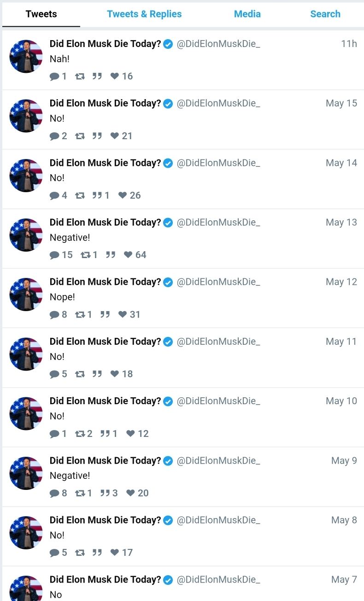Viewport: 364px width, 601px height.
Task: Retweet the May 14 "No!" tweet
Action: [80, 195]
